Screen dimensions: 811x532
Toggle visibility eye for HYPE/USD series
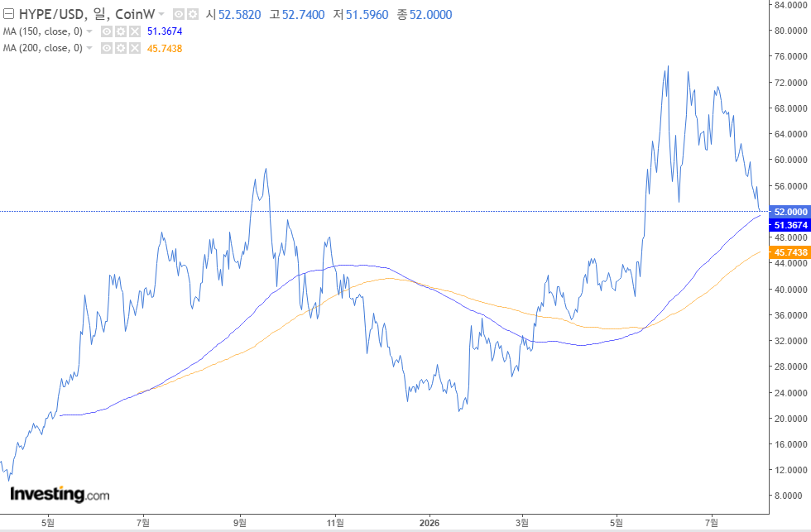(x=179, y=14)
